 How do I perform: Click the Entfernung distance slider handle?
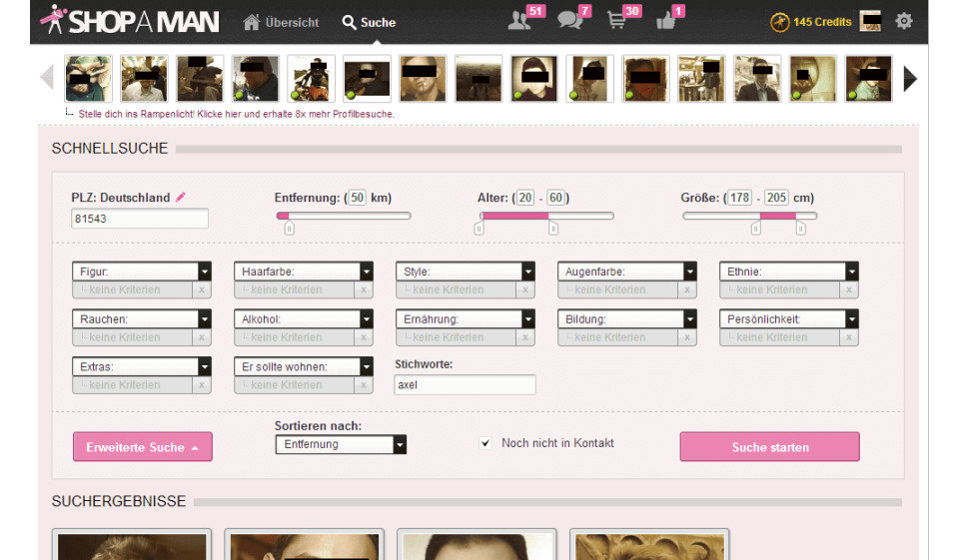click(289, 229)
